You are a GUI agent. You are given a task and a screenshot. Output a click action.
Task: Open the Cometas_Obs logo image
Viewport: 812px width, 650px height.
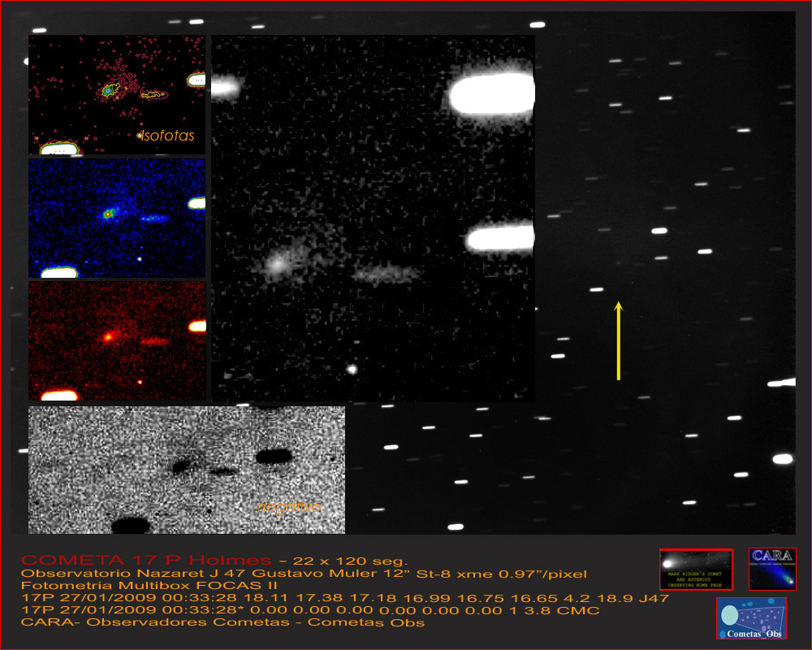[751, 617]
